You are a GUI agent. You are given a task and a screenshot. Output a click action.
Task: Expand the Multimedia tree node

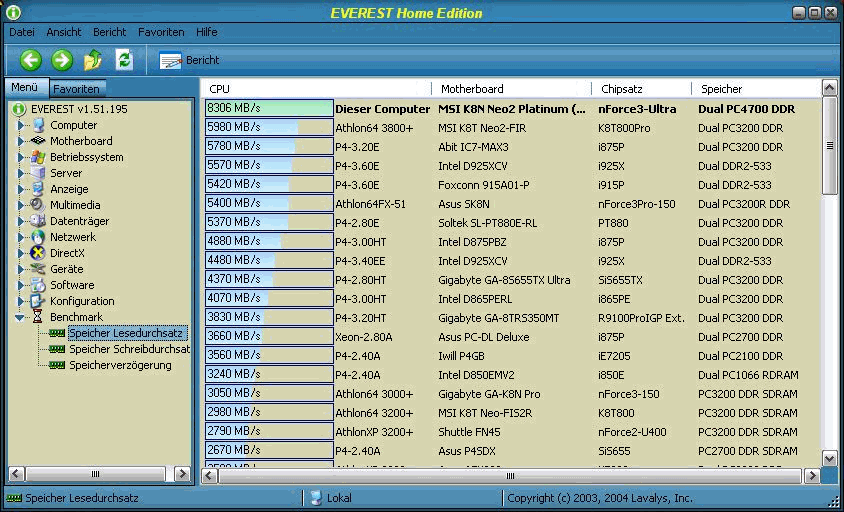(x=21, y=205)
